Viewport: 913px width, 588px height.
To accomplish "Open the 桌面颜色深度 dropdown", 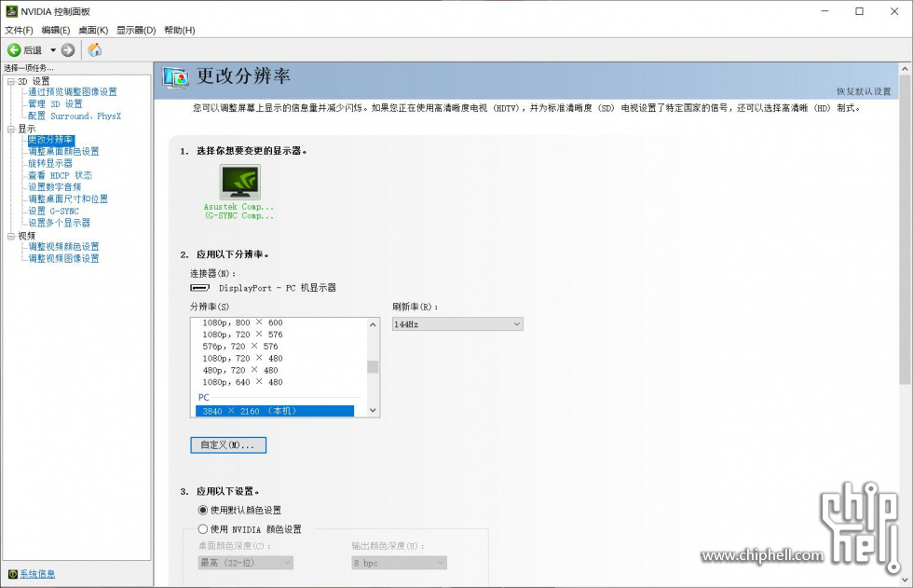I will tap(245, 563).
